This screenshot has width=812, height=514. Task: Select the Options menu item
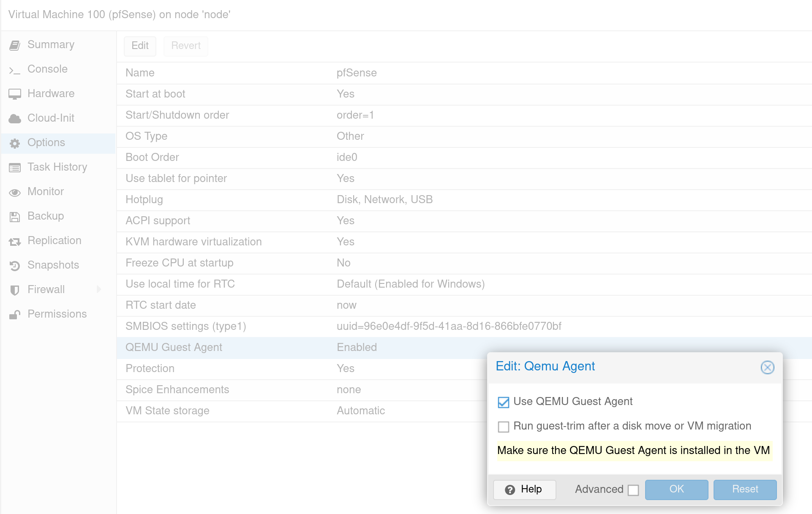[x=46, y=143]
